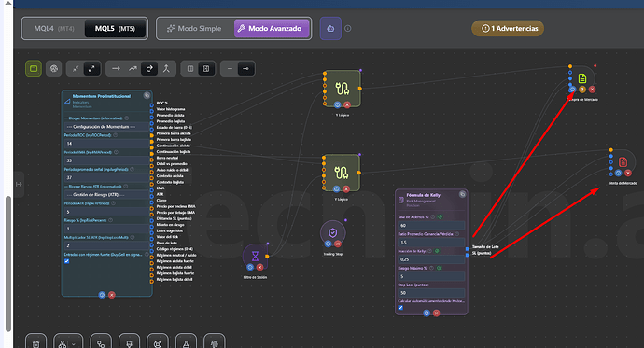Open help for Período ROC parameter
The height and width of the screenshot is (348, 644).
(116, 135)
